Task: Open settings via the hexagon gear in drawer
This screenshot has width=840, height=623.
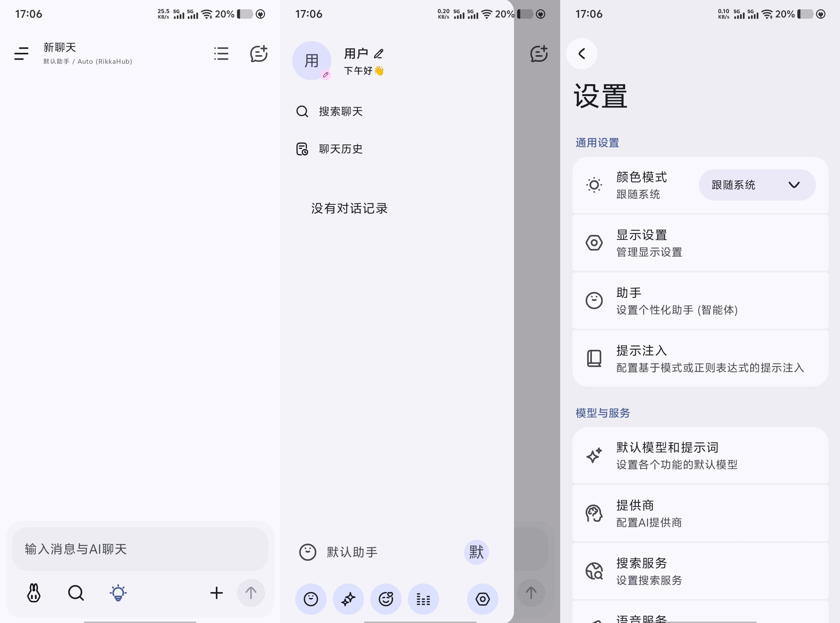Action: (x=482, y=599)
